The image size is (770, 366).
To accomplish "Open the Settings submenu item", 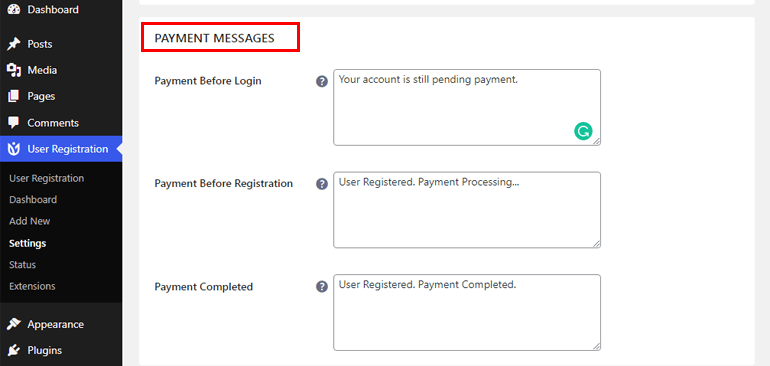I will [x=28, y=243].
